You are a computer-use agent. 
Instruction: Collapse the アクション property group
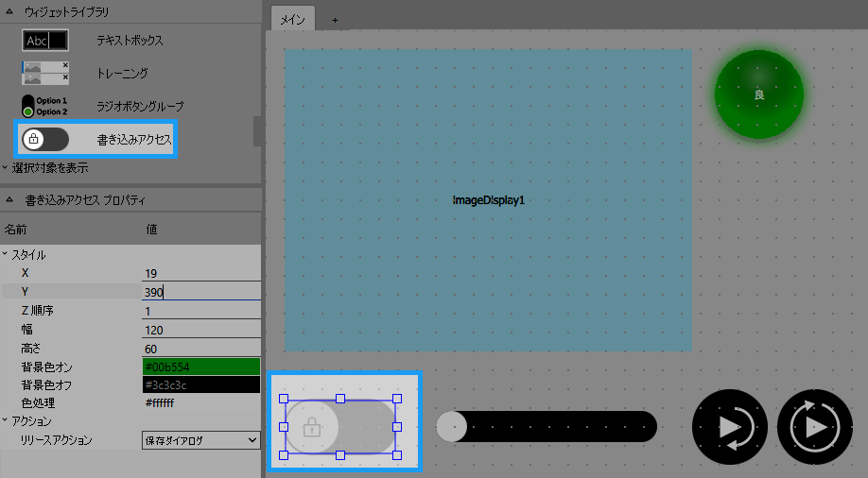[6, 421]
